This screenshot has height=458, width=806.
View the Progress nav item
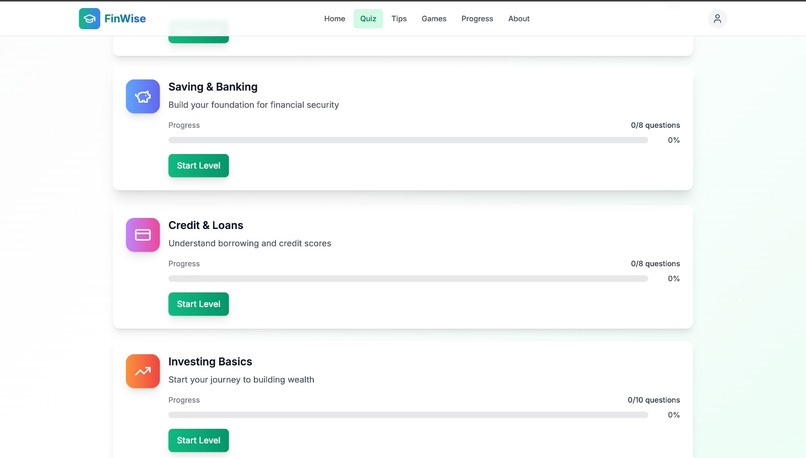click(x=477, y=19)
